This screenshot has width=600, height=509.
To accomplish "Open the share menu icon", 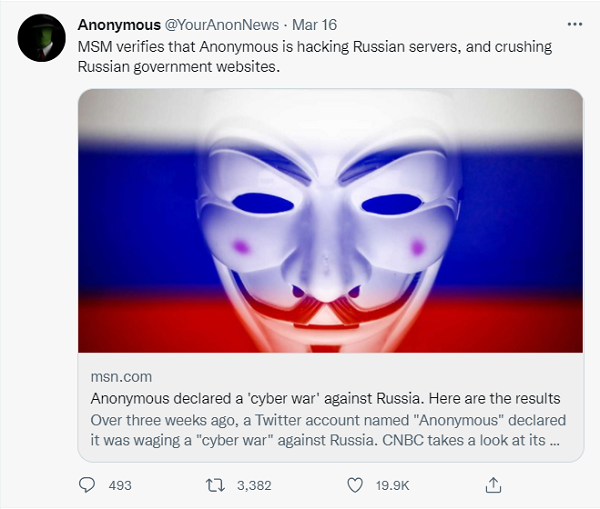I will tap(492, 485).
